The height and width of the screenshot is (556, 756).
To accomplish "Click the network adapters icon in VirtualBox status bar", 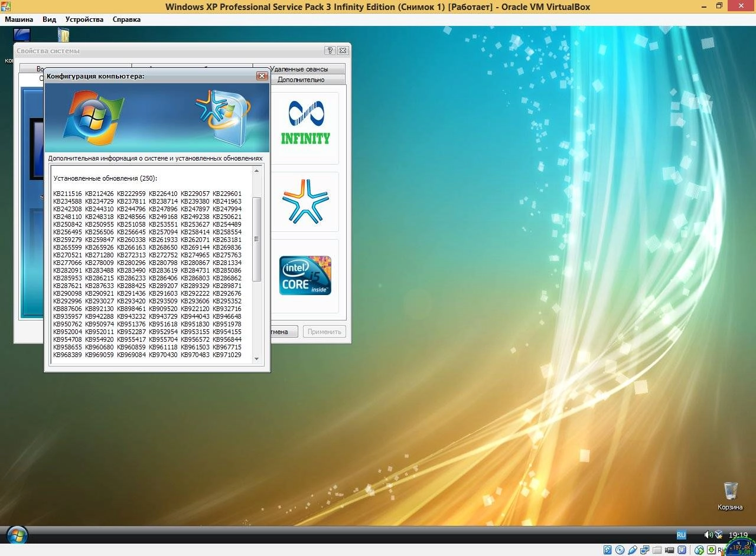I will 644,550.
